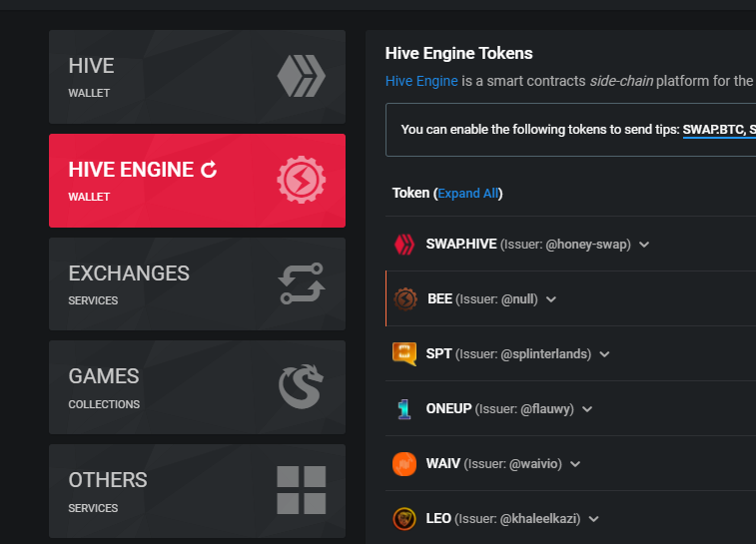The image size is (756, 544).
Task: Expand the SPT token row chevron
Action: tap(604, 354)
